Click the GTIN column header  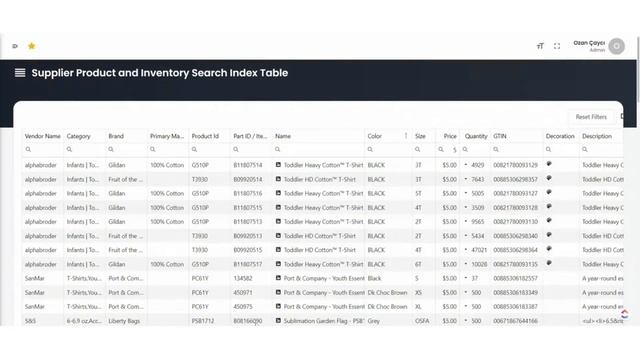tap(500, 136)
